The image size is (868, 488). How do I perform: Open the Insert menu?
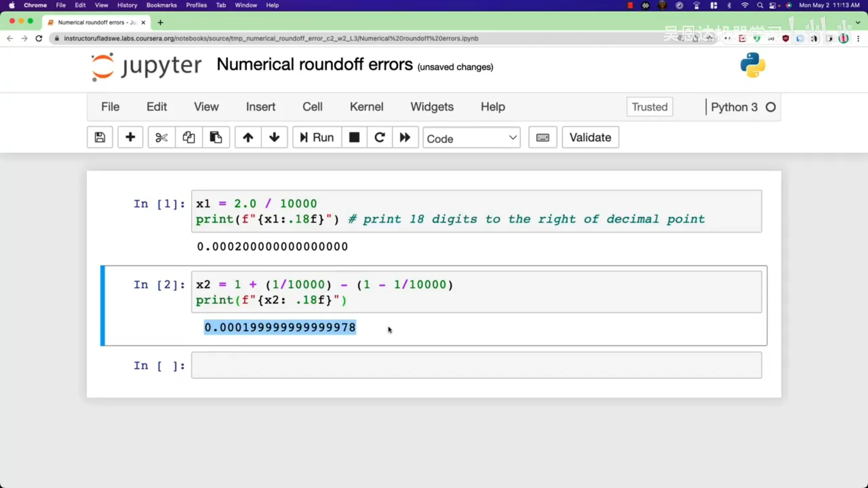pyautogui.click(x=260, y=107)
